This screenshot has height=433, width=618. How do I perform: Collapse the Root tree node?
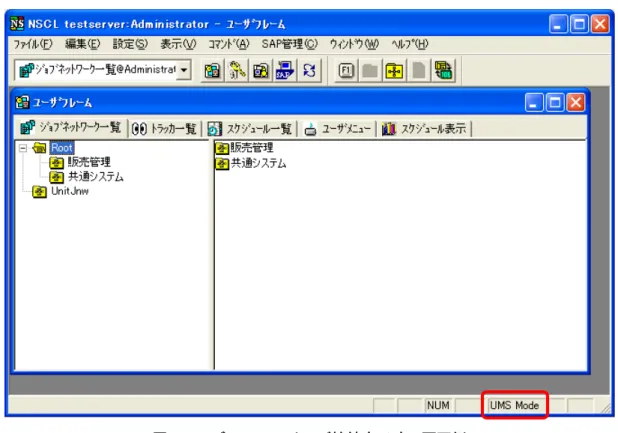(x=23, y=148)
